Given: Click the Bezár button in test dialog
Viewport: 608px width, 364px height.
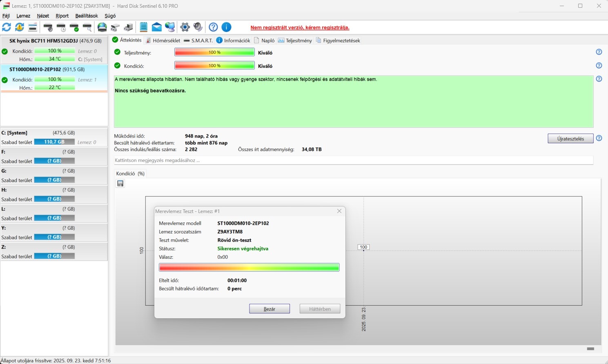Looking at the screenshot, I should pos(269,309).
